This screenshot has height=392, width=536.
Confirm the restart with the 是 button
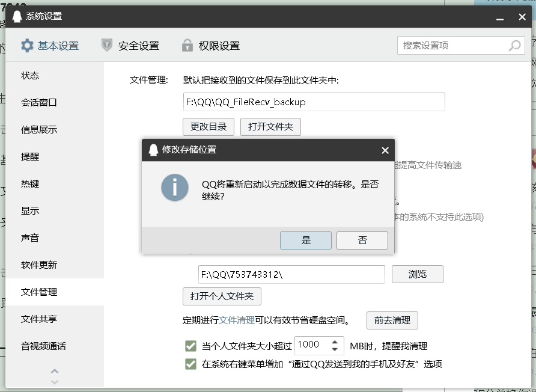coord(306,240)
